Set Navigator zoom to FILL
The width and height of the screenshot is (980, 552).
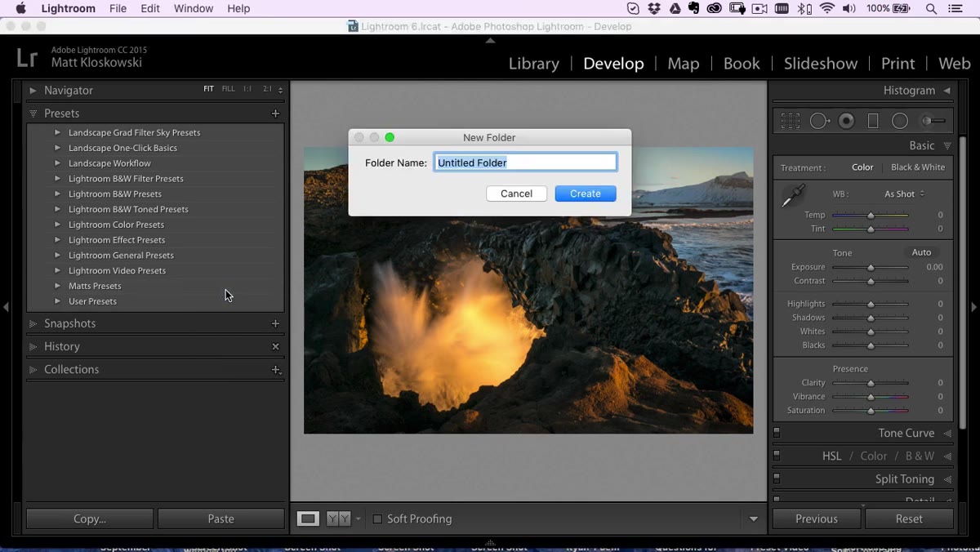pos(229,89)
